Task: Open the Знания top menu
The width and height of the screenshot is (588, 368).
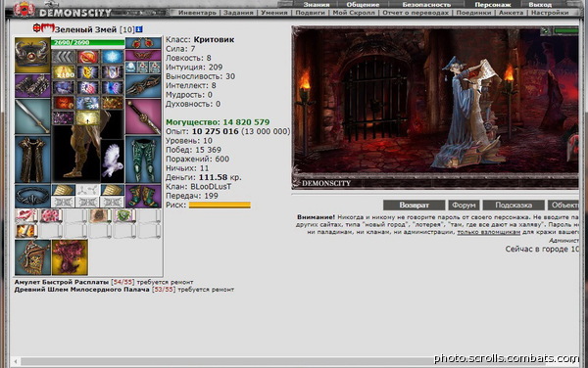Action: click(317, 5)
